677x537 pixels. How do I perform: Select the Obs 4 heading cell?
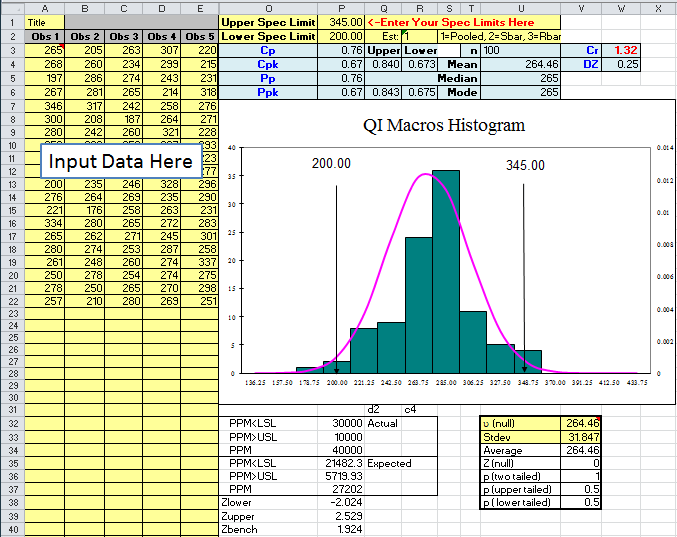point(161,37)
